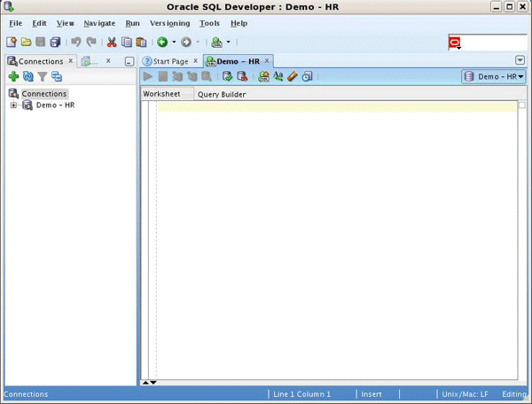Close the Start Page tab
Image resolution: width=532 pixels, height=404 pixels.
pos(196,60)
